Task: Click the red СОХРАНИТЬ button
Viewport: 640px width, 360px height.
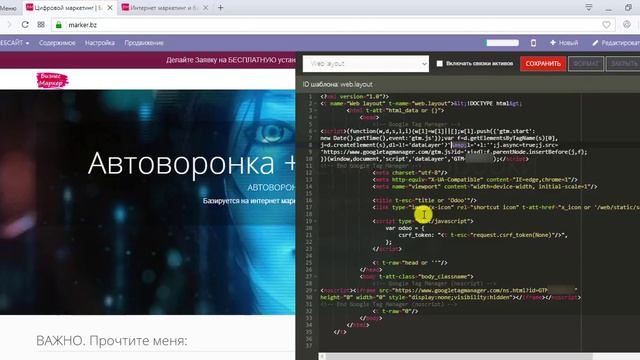Action: 543,64
